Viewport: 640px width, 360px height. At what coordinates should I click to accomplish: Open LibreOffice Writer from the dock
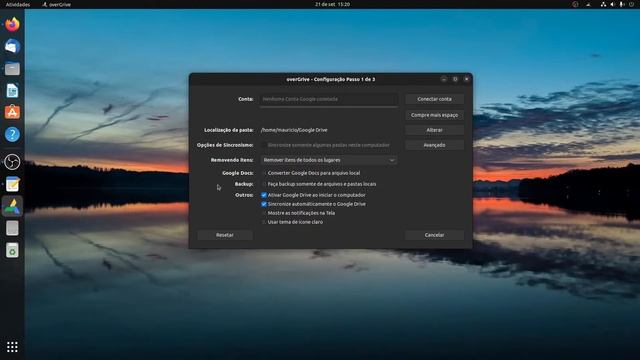[x=12, y=91]
